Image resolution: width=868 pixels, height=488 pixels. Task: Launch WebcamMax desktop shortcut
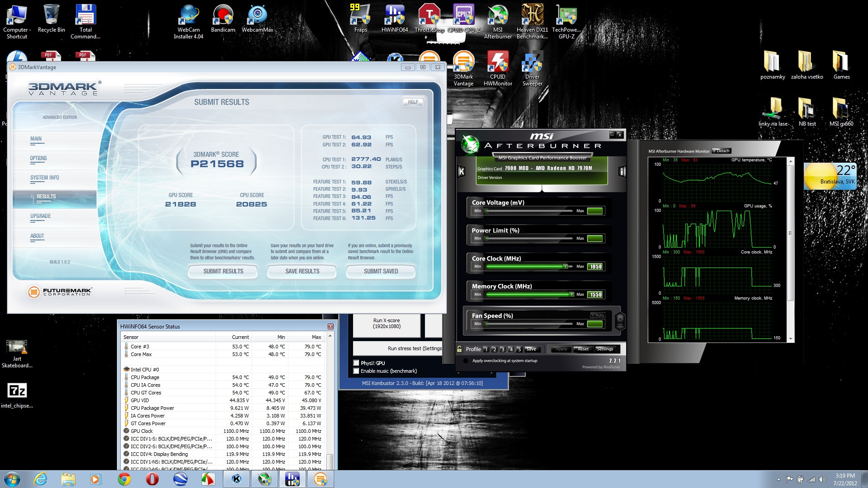[x=257, y=18]
